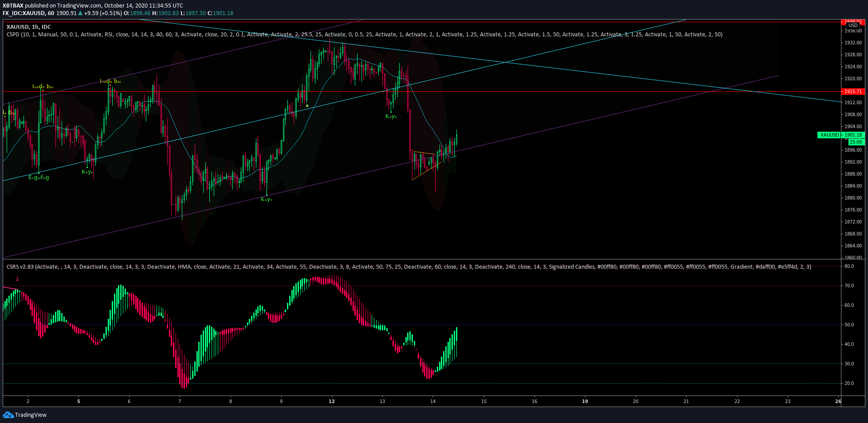Click the C:1901.18 close value
The height and width of the screenshot is (423, 868).
[220, 13]
